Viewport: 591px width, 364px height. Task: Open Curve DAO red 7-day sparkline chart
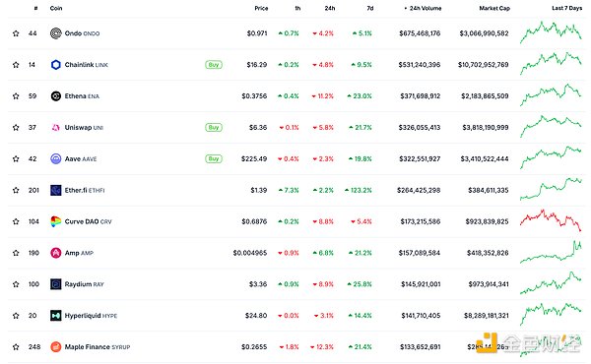coord(551,219)
